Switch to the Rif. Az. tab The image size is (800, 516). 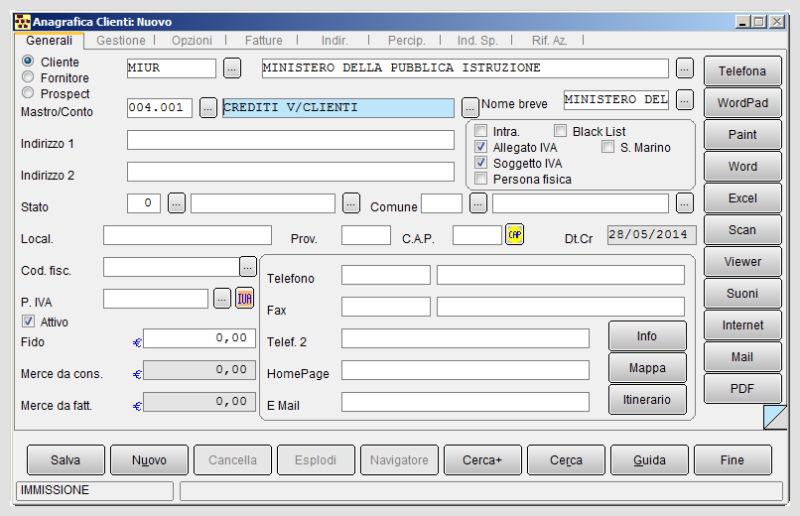click(549, 40)
